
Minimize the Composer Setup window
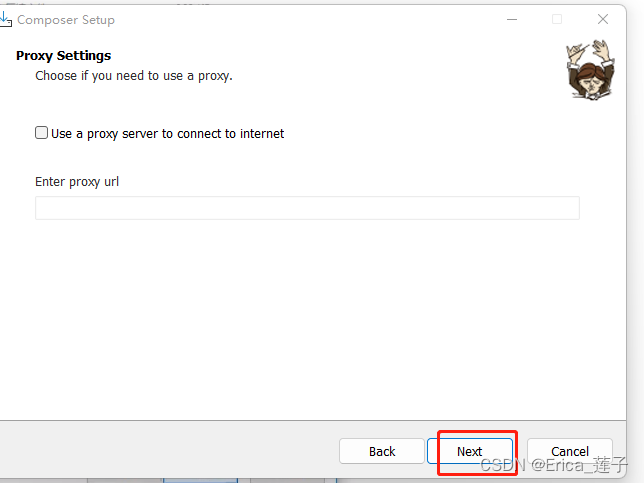(x=512, y=19)
